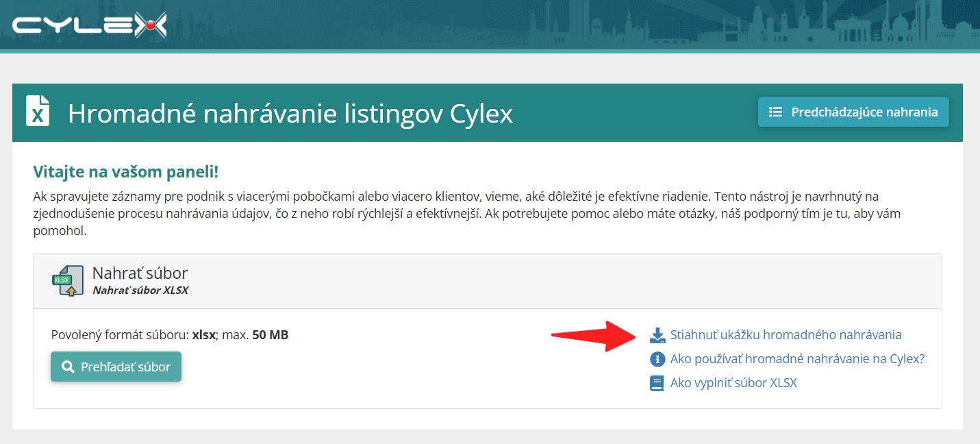Click the download icon beside Stiahnuť ukážku
The image size is (980, 444).
pyautogui.click(x=657, y=335)
